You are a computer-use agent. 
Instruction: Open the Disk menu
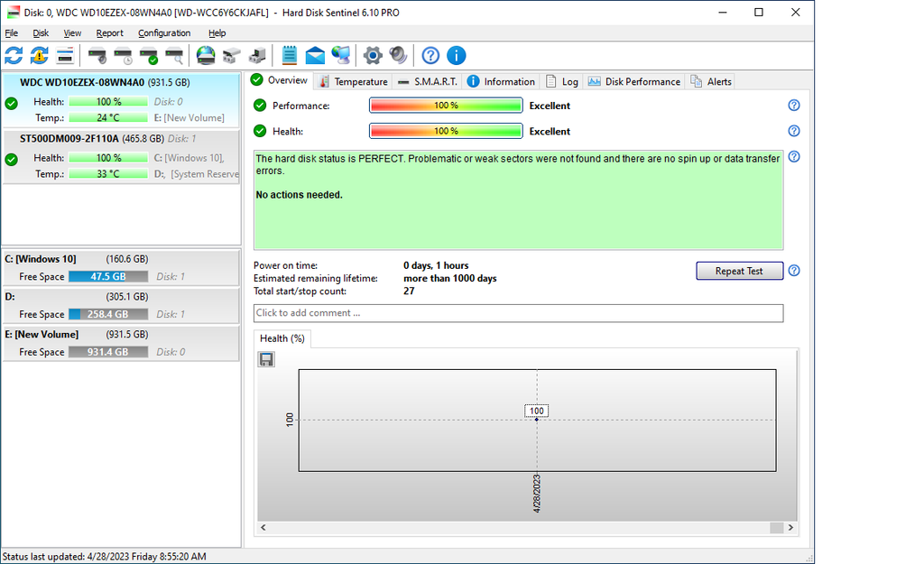[x=41, y=33]
